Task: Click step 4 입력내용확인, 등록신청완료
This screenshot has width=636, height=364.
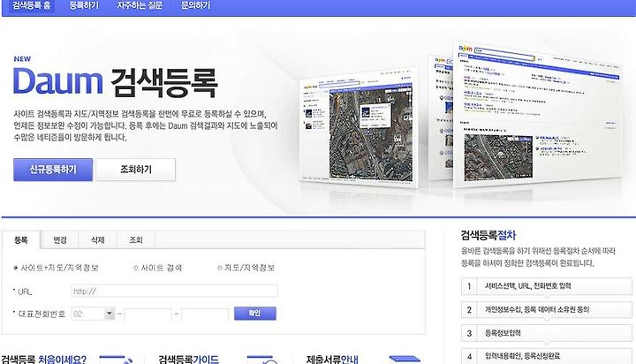Action: [x=547, y=356]
